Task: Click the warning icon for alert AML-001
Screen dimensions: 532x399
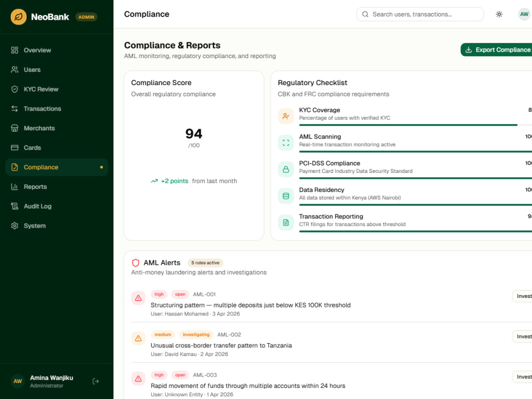Action: 138,298
